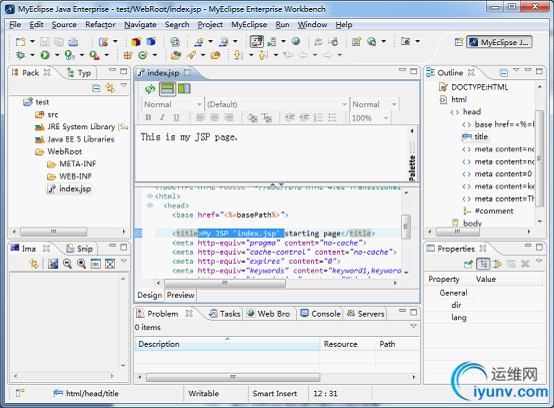The height and width of the screenshot is (408, 554).
Task: Open the Source menu
Action: point(64,25)
